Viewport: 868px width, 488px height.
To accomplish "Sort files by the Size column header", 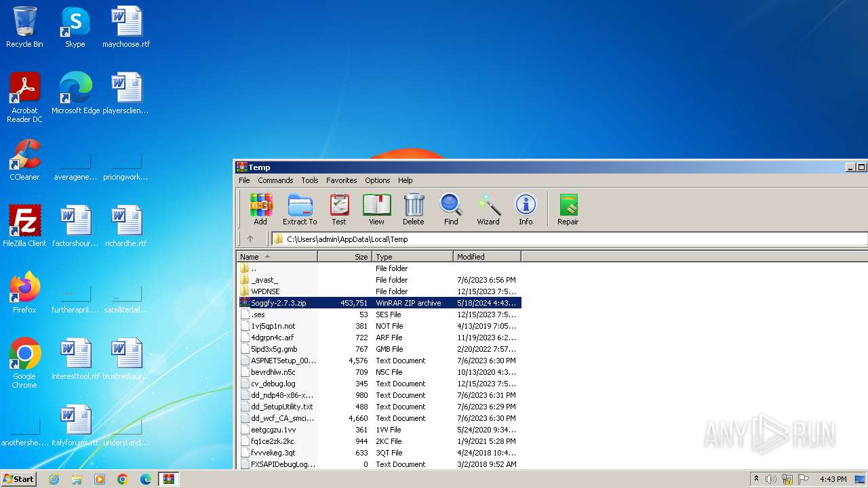I will 344,257.
